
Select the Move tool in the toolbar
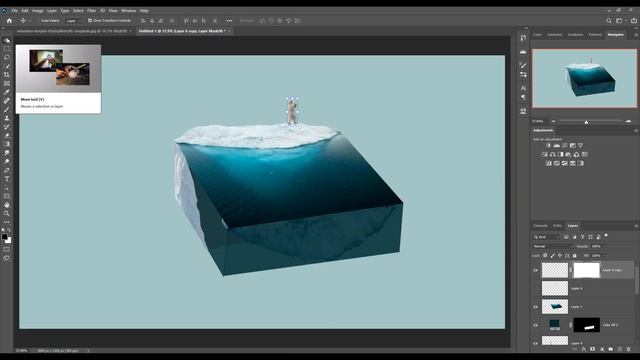pyautogui.click(x=7, y=40)
